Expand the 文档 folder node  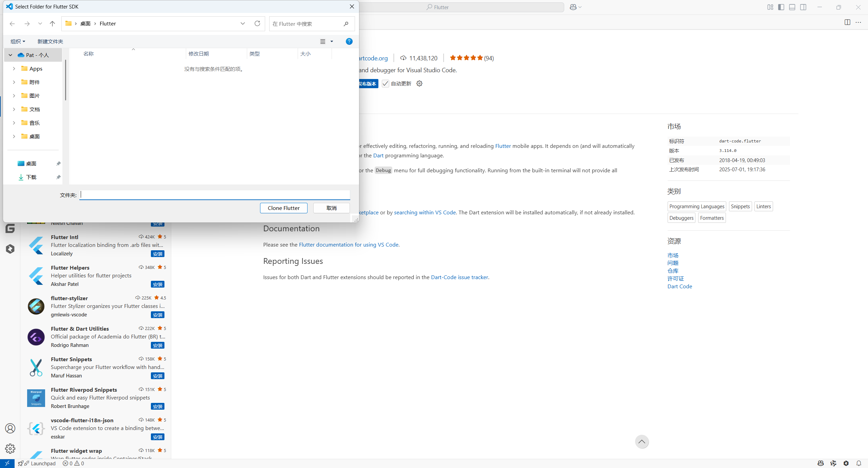click(x=14, y=109)
